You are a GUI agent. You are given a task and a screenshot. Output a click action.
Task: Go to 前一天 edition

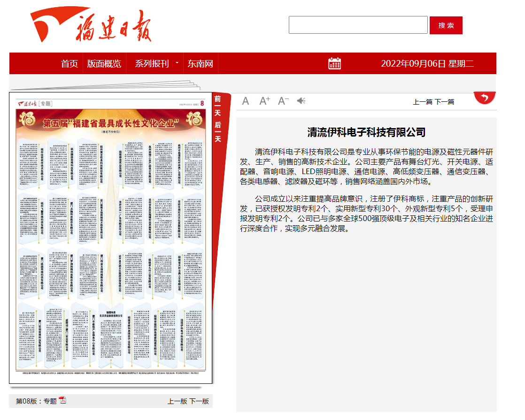217,106
